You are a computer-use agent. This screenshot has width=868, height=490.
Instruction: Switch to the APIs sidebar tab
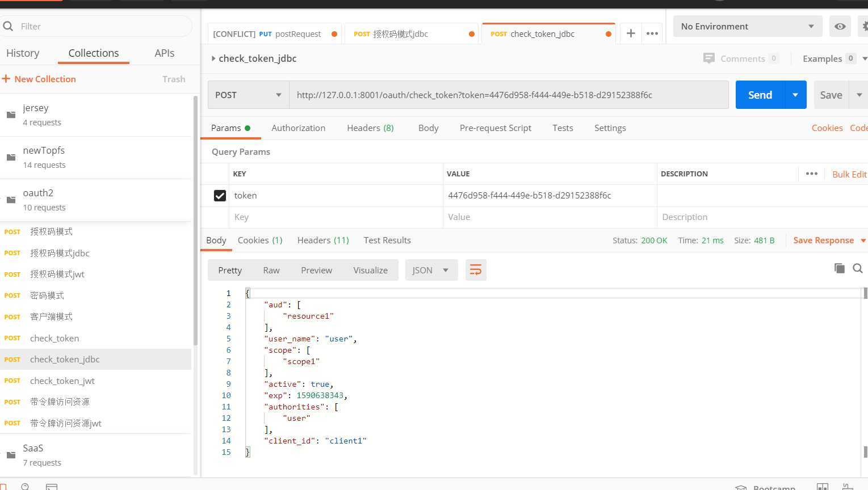pos(165,53)
